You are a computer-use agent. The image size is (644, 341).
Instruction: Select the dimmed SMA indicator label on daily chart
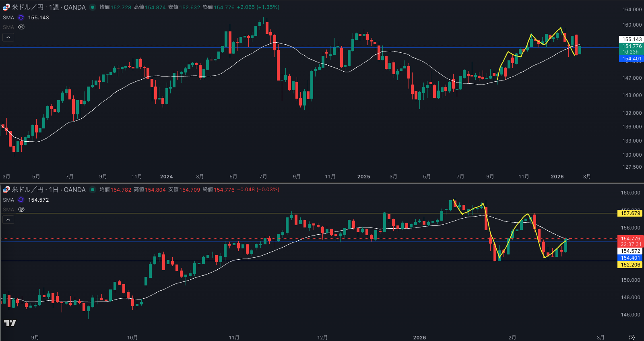[8, 210]
